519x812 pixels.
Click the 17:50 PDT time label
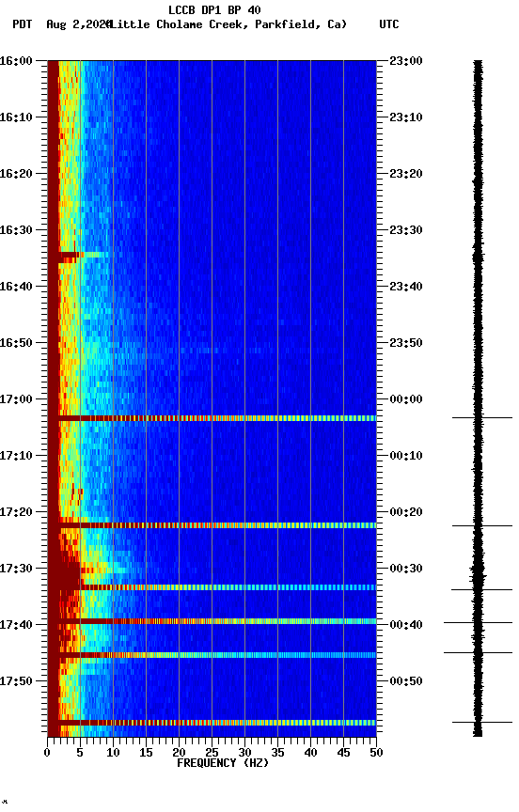point(16,681)
